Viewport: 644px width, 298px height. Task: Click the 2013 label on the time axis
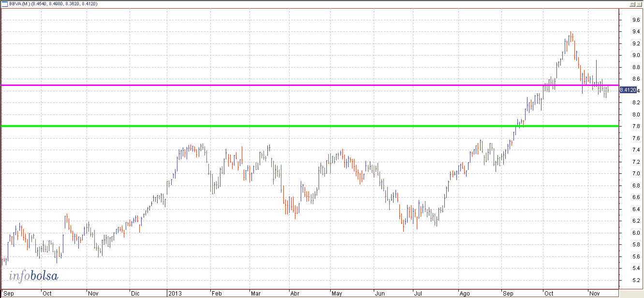click(x=174, y=293)
